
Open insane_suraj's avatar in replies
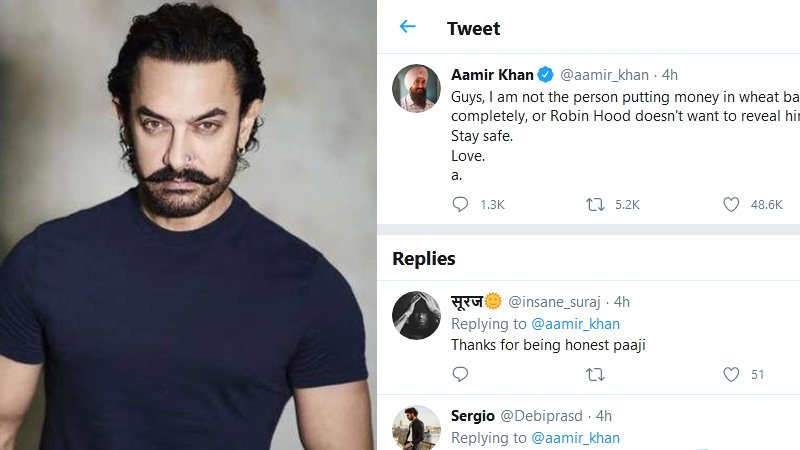coord(416,316)
